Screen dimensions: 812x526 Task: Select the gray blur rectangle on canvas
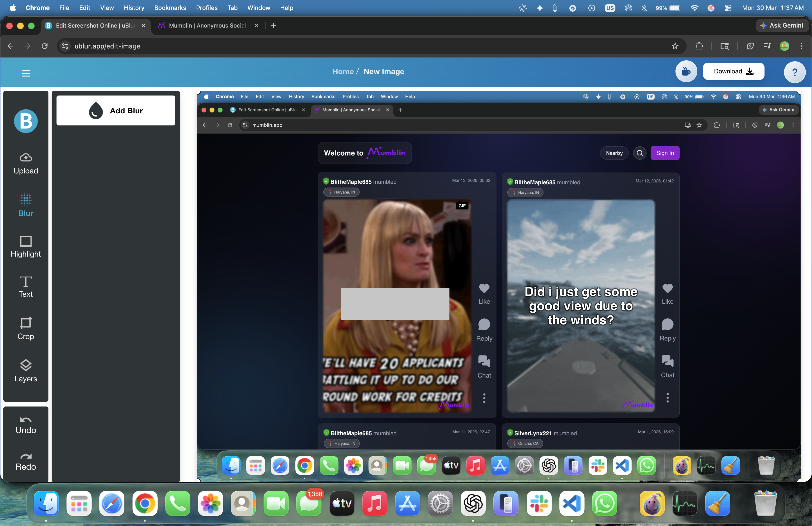(395, 303)
